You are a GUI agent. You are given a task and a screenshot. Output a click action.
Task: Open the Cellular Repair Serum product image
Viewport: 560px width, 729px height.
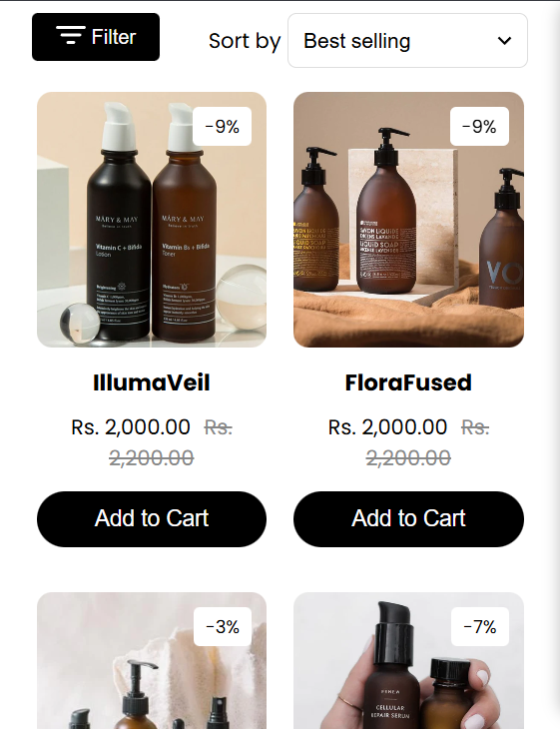[408, 661]
